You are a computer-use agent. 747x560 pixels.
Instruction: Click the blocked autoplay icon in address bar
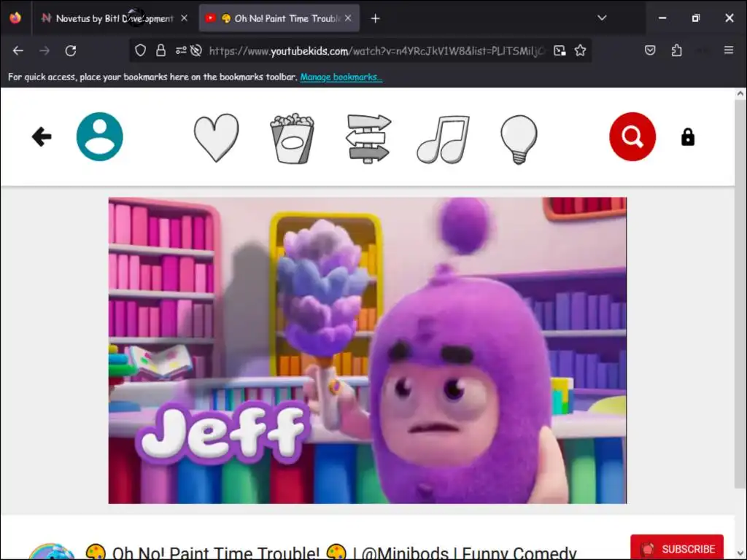coord(196,50)
